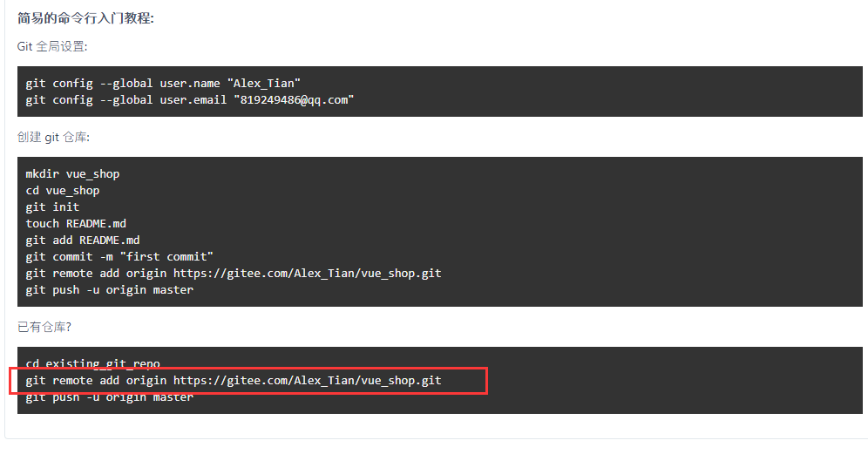Click the Git 全局设置 label
The width and height of the screenshot is (868, 454).
coord(52,46)
